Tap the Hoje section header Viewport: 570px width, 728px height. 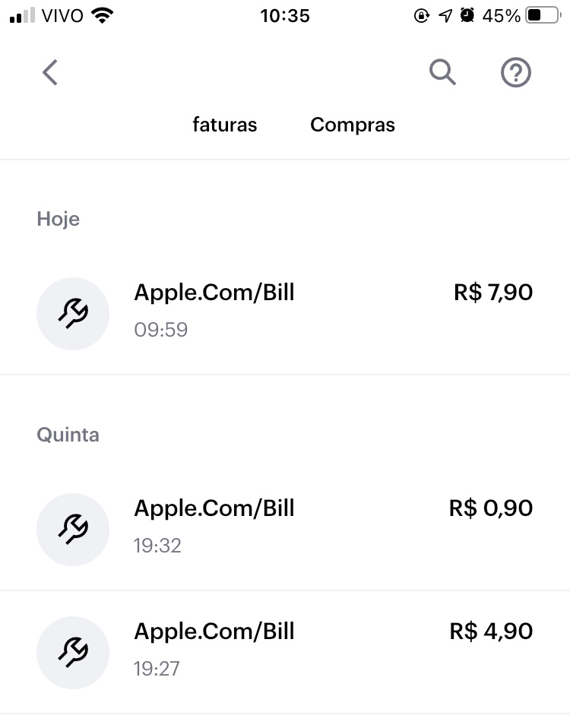(59, 220)
